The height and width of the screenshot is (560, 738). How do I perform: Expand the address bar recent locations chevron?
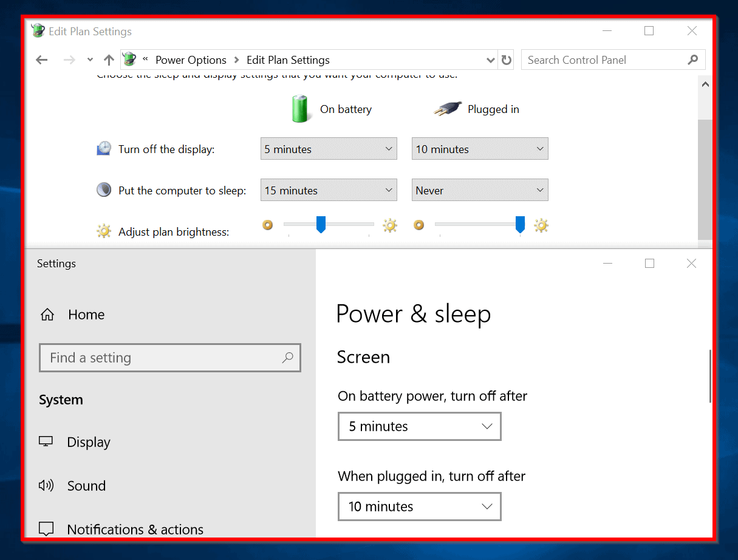pyautogui.click(x=490, y=60)
